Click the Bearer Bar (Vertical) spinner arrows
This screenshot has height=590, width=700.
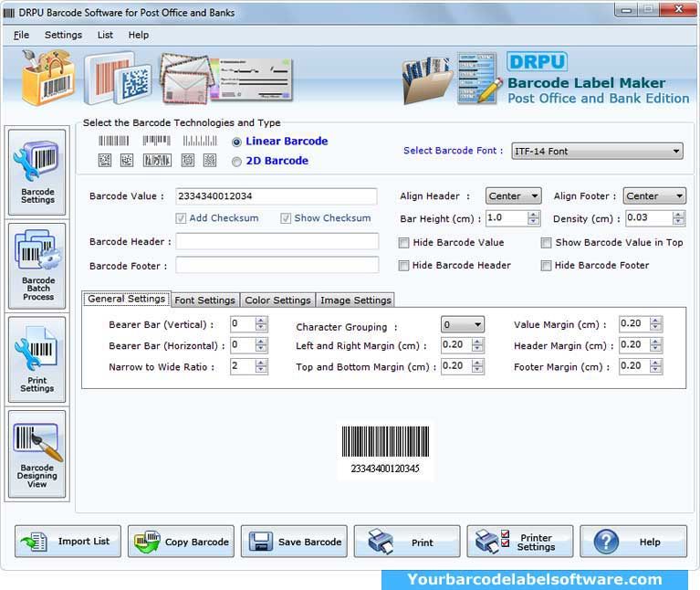click(x=261, y=324)
